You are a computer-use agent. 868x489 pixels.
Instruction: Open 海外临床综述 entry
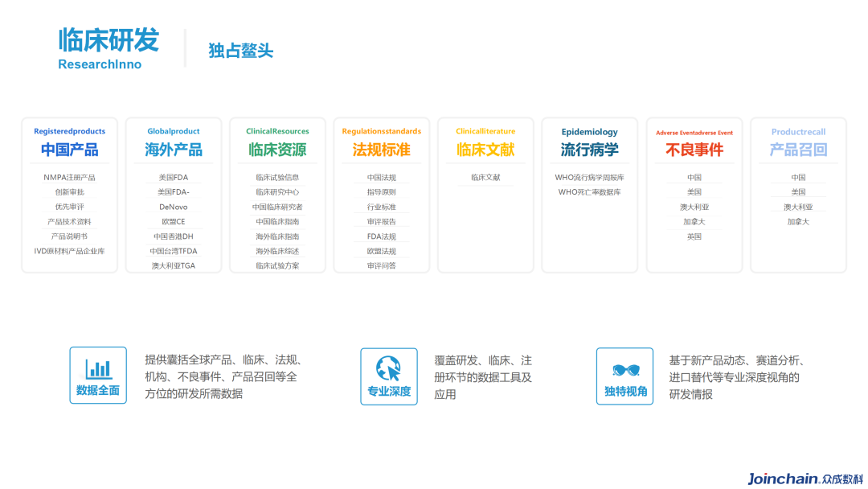(277, 251)
